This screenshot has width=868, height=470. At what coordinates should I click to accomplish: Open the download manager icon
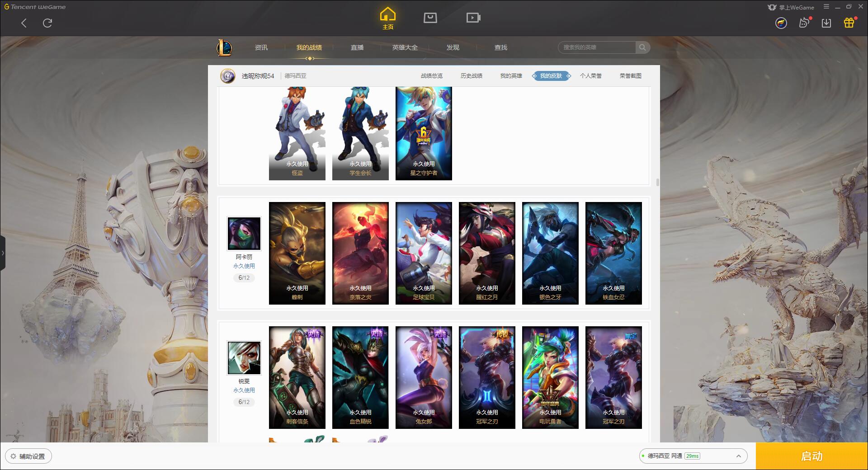click(x=826, y=23)
